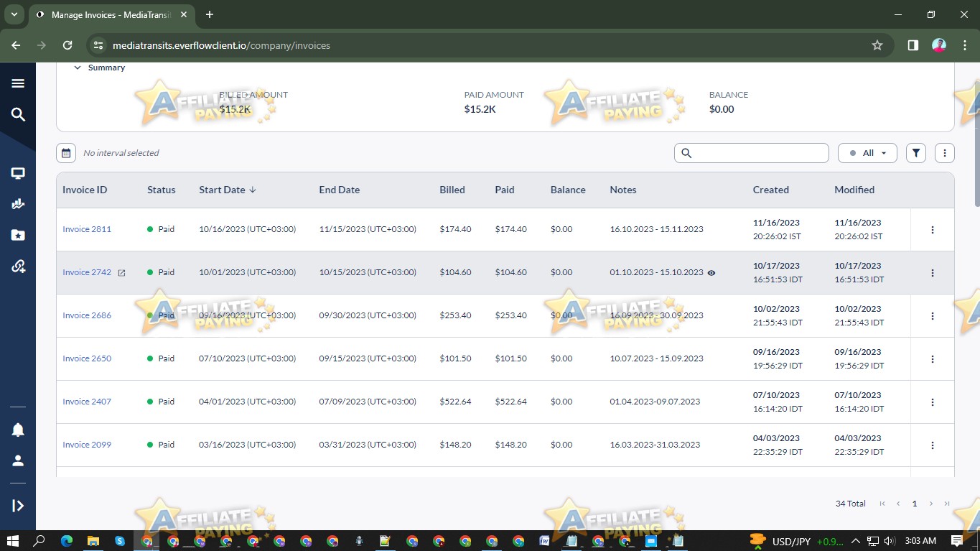Open the funnel filter button
The width and height of the screenshot is (980, 551).
coord(916,152)
